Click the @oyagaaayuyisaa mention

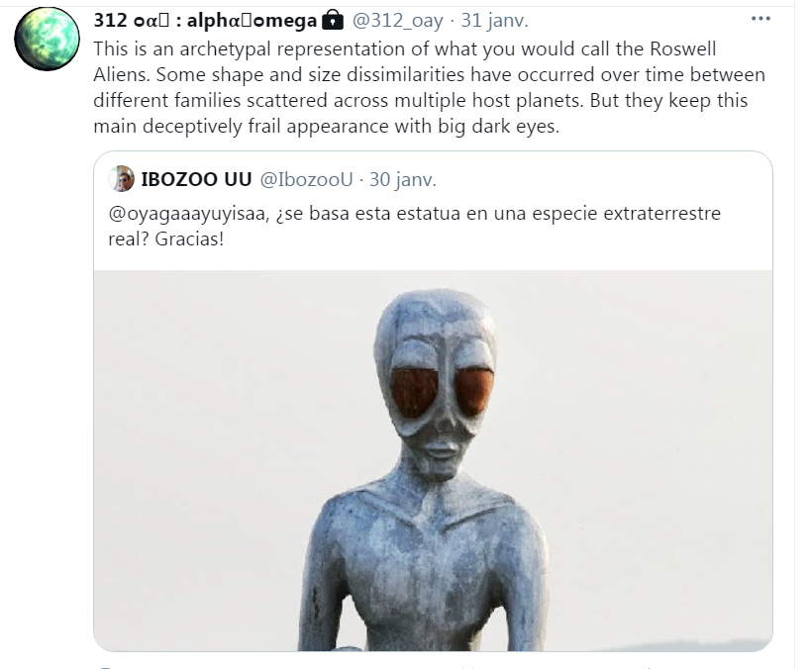(x=188, y=214)
